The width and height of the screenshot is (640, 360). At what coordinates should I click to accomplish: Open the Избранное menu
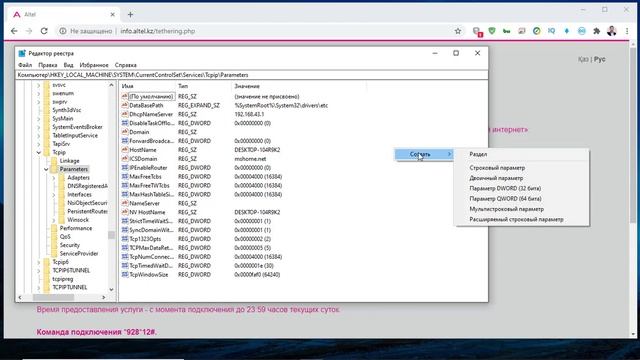[94, 65]
